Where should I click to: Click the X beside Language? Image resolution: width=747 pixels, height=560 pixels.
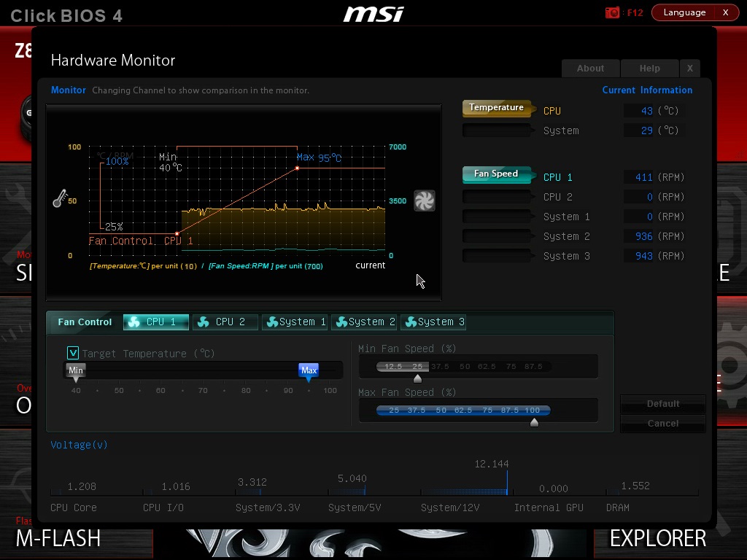click(726, 12)
